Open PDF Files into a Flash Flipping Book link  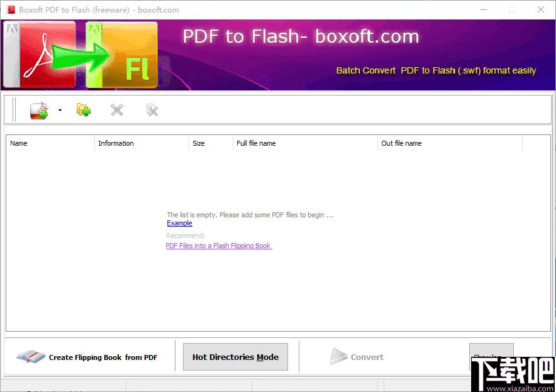coord(218,246)
